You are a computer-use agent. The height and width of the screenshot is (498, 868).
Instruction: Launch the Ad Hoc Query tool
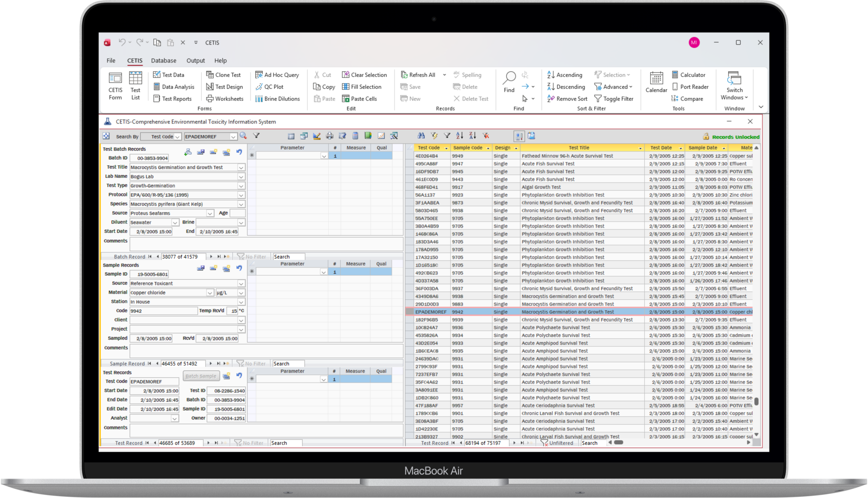pyautogui.click(x=277, y=75)
